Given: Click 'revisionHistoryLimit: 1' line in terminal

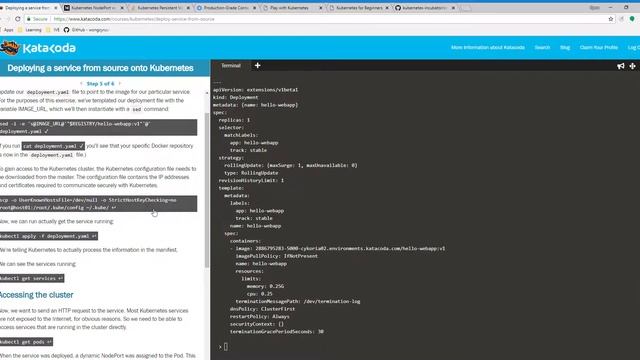Looking at the screenshot, I should (x=251, y=180).
